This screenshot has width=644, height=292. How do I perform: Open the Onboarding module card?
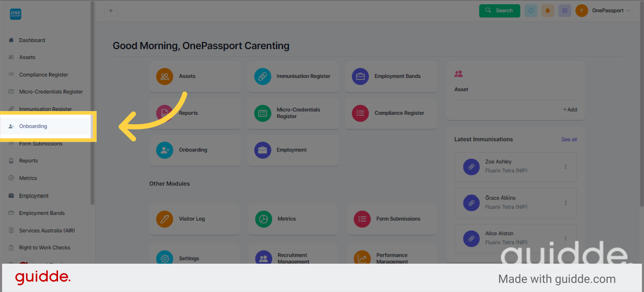[x=195, y=150]
